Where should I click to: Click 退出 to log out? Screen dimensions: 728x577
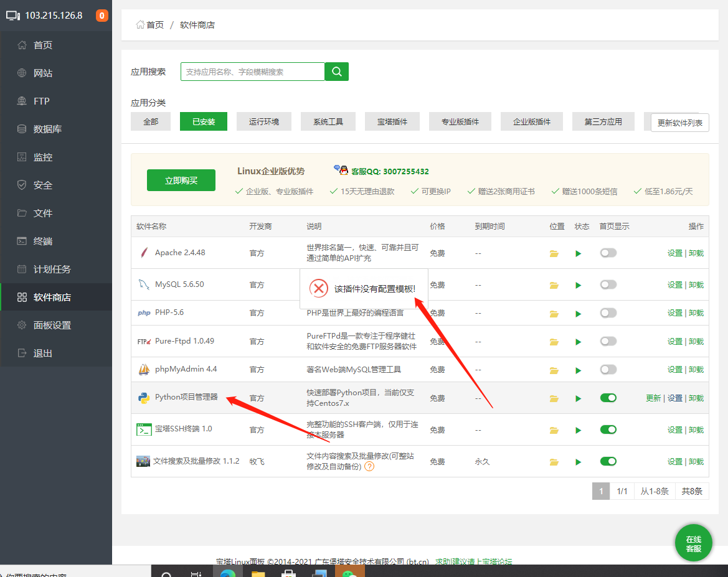[x=56, y=354]
